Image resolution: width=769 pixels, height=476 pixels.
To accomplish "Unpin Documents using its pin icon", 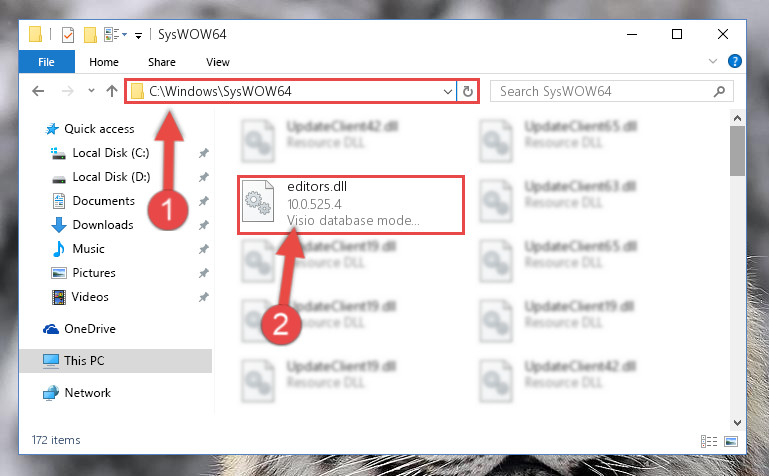I will 204,201.
